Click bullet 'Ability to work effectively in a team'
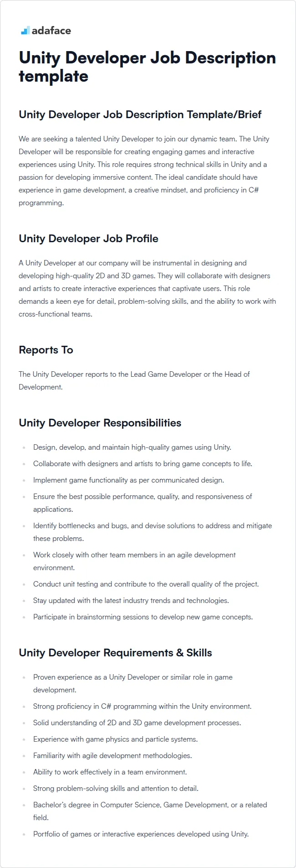Screen dimensions: 296x868 [x=110, y=772]
